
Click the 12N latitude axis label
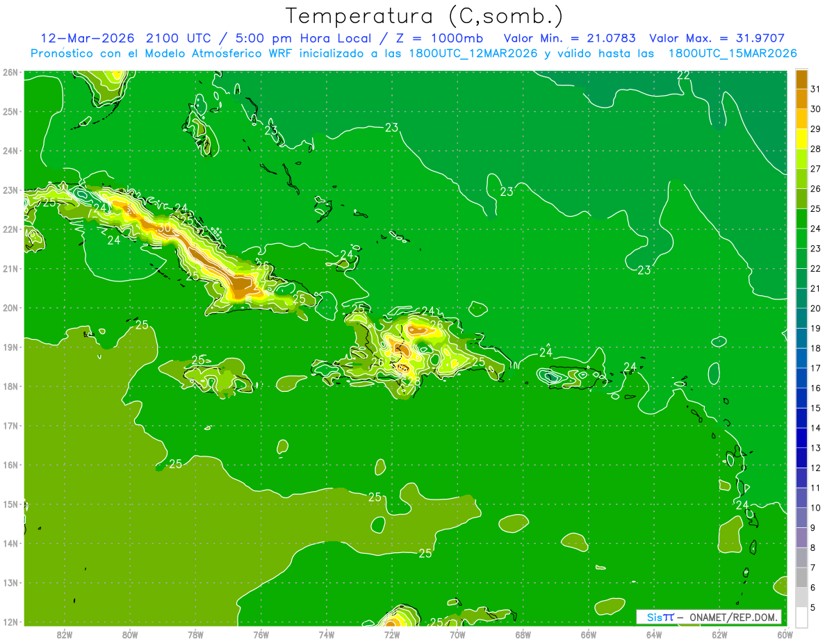click(10, 622)
